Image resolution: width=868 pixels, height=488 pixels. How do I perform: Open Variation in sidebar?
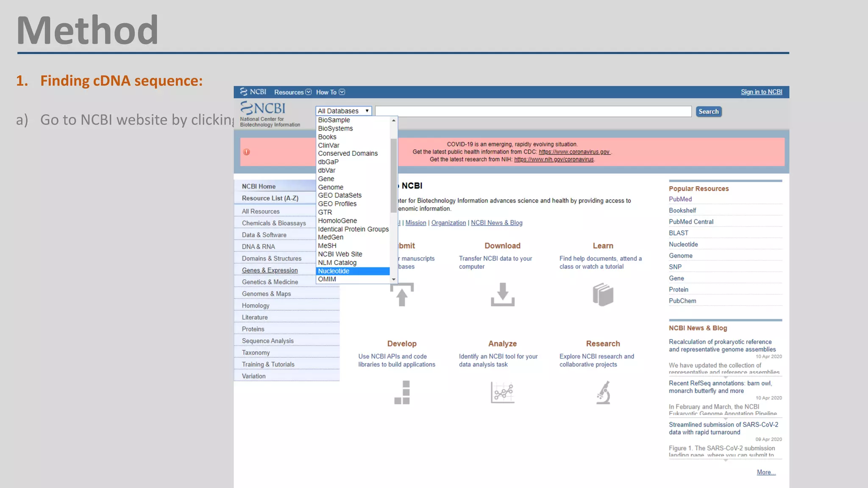pyautogui.click(x=287, y=376)
